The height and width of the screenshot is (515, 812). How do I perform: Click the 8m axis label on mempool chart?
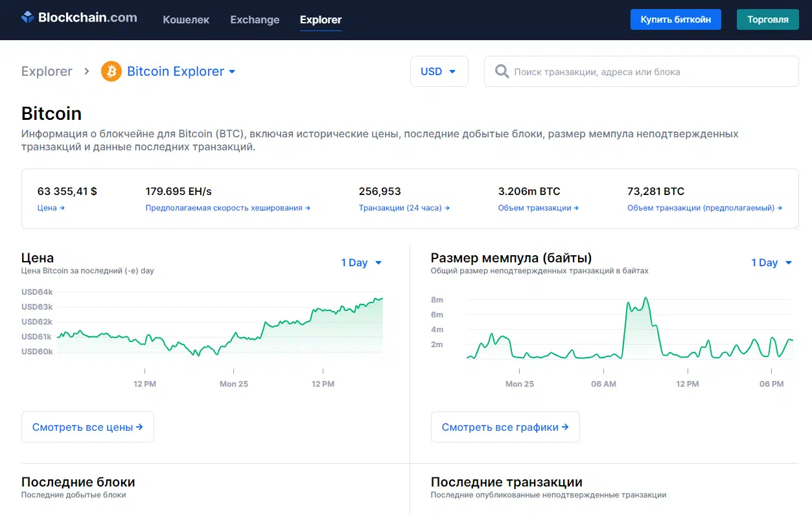coord(437,300)
